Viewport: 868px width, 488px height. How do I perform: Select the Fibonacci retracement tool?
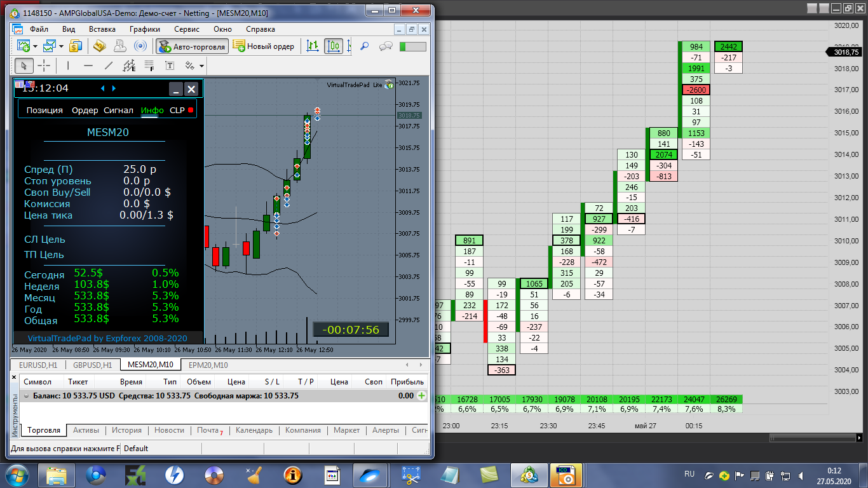pyautogui.click(x=149, y=65)
